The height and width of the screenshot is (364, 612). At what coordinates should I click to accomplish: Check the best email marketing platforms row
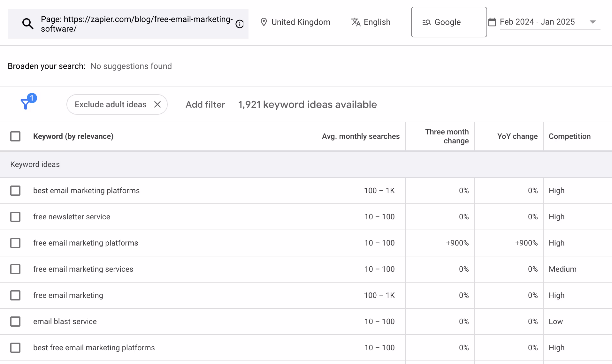point(15,191)
